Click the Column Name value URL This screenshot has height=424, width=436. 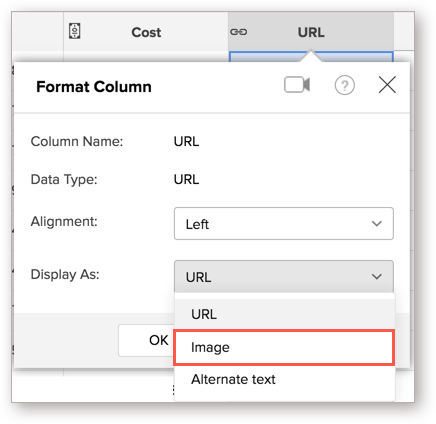click(x=186, y=142)
